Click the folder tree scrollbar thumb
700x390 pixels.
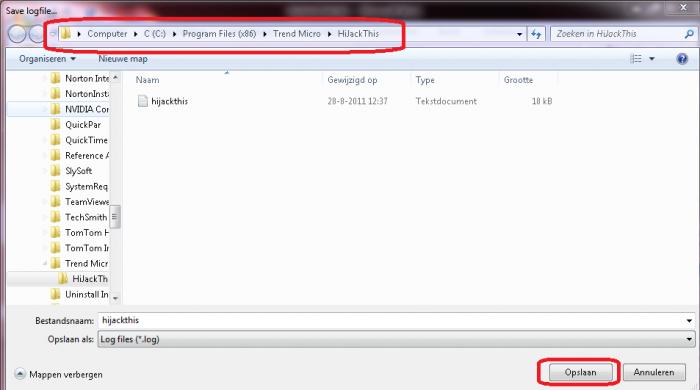pyautogui.click(x=115, y=216)
